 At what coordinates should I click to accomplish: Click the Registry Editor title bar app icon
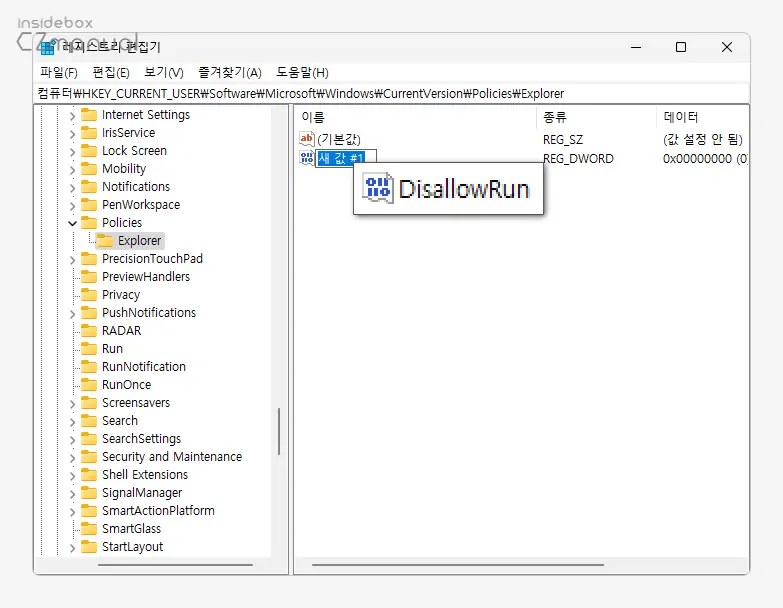(x=48, y=47)
